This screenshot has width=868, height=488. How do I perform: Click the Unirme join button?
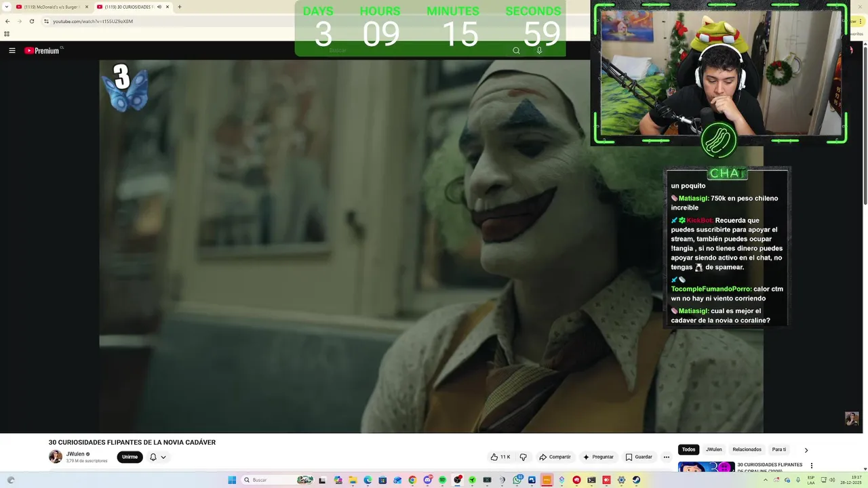pyautogui.click(x=130, y=457)
